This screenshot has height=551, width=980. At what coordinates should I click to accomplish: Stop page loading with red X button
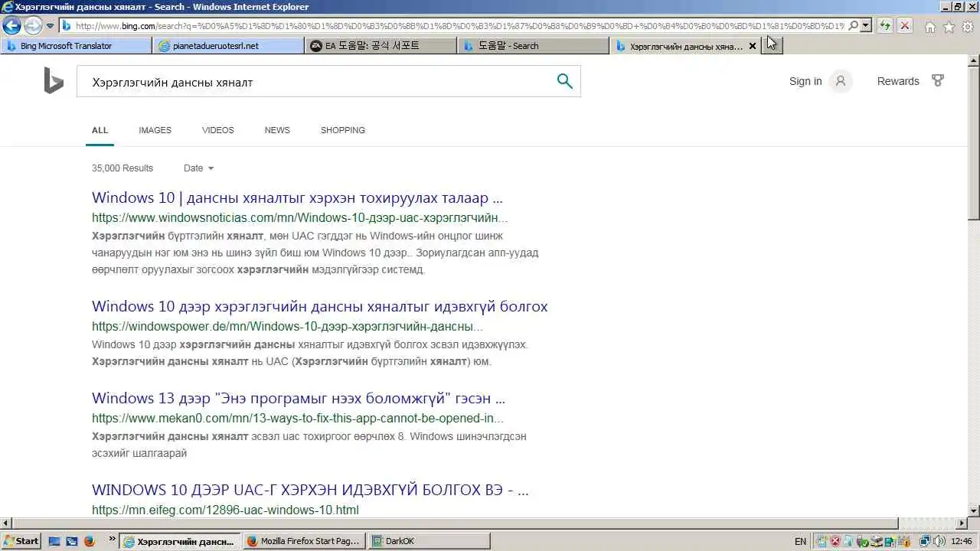pos(904,25)
